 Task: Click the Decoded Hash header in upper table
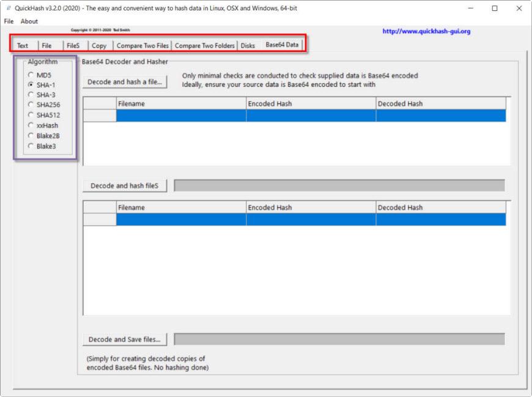point(441,103)
